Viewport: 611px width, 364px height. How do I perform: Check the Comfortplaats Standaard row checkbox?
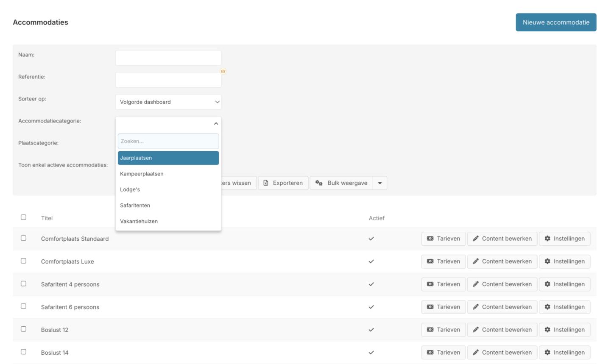click(23, 238)
